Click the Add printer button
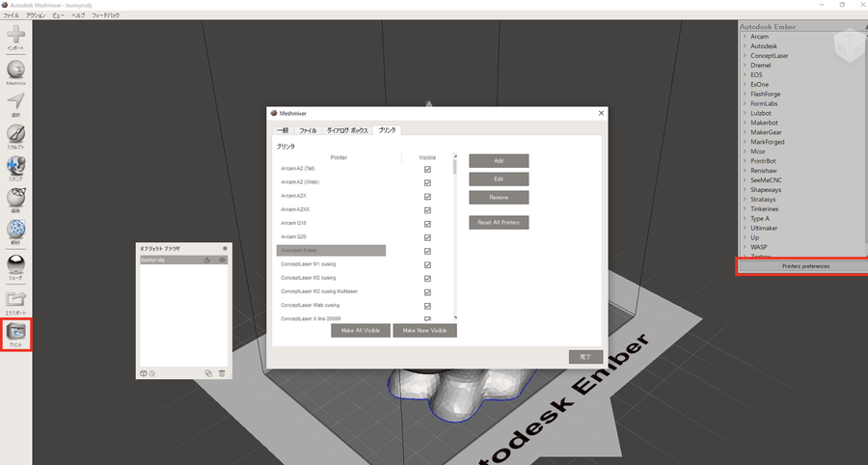 pyautogui.click(x=499, y=160)
